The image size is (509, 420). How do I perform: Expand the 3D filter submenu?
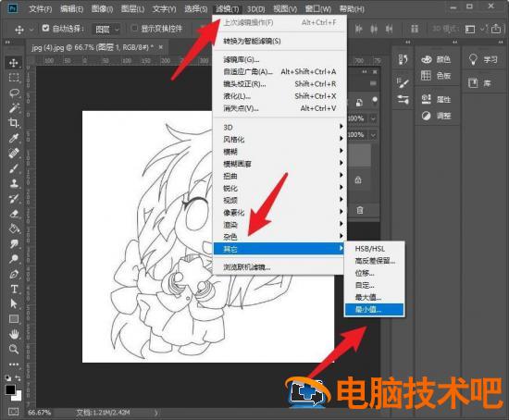coord(279,127)
